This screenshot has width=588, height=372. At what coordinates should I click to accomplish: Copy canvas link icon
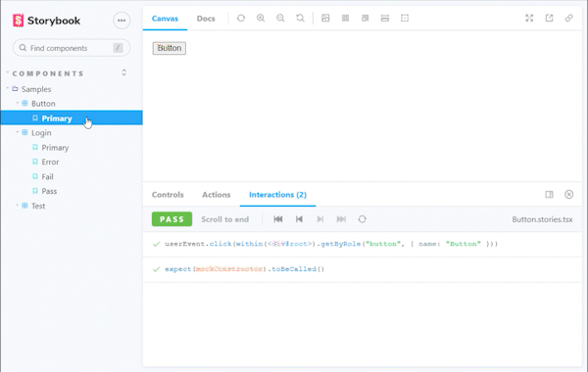click(x=568, y=18)
